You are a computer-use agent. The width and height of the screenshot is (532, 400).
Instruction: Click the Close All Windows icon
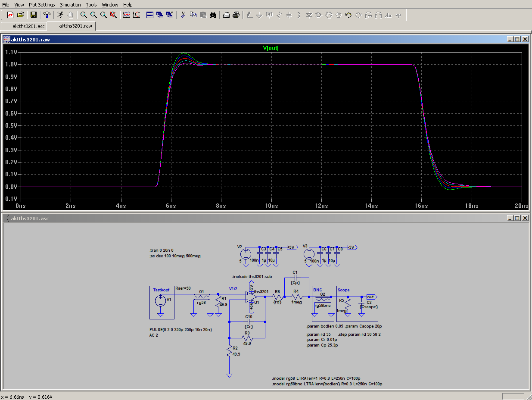pos(170,15)
